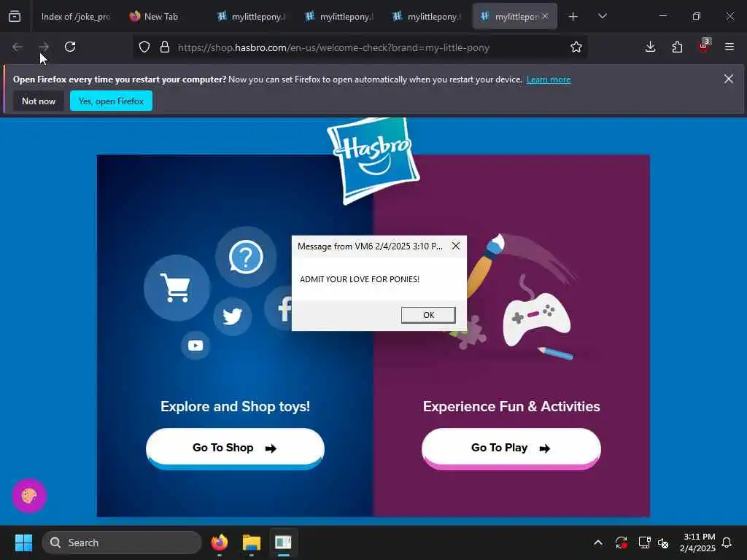
Task: Click the forward navigation arrow
Action: (43, 47)
